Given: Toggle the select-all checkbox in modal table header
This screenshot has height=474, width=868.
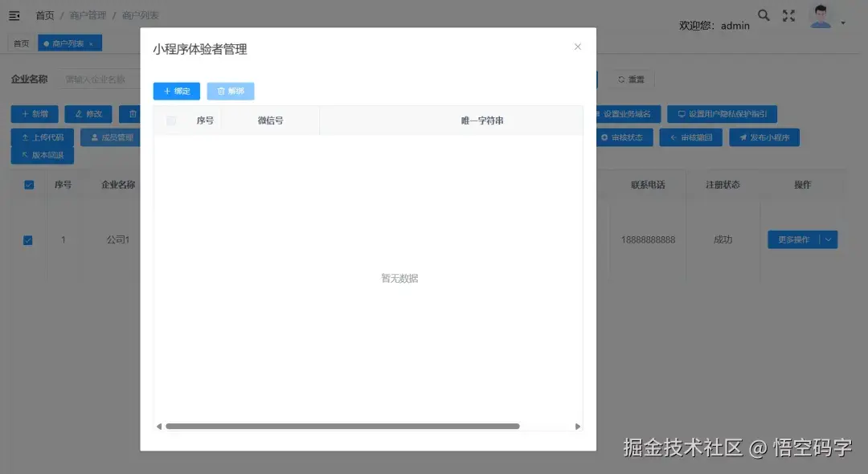Looking at the screenshot, I should 172,119.
